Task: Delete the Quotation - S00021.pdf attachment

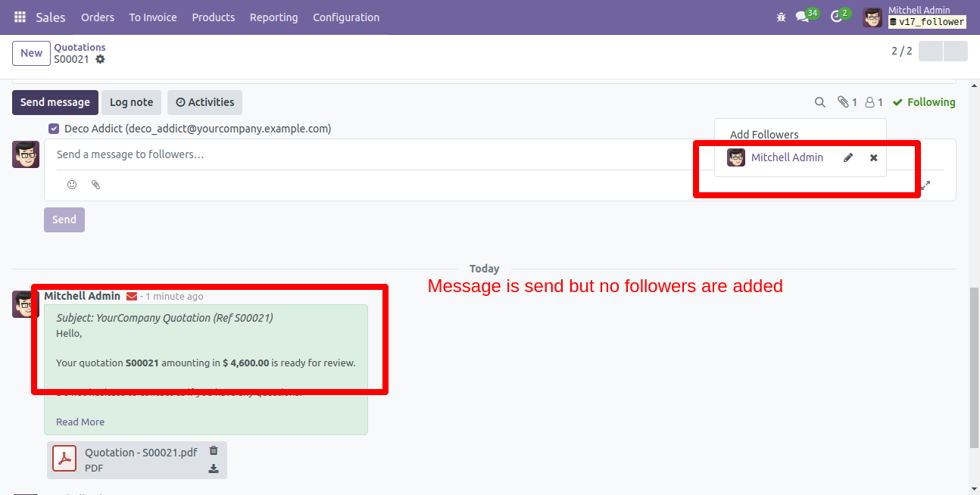Action: 214,450
